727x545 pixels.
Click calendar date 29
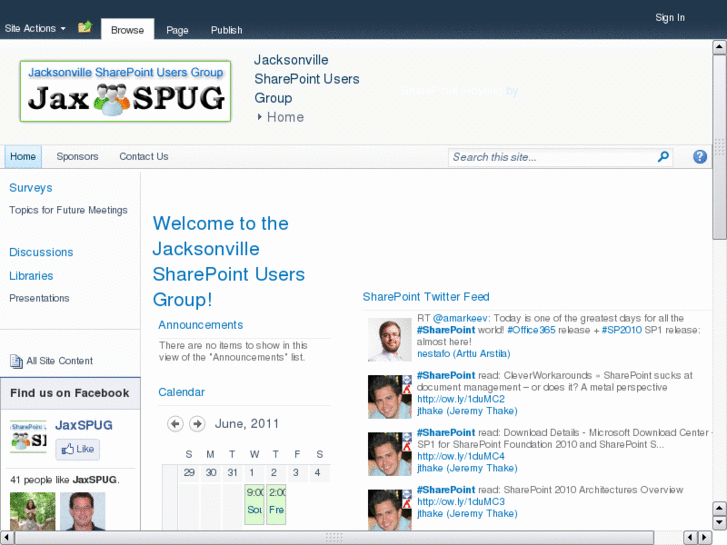coord(189,473)
